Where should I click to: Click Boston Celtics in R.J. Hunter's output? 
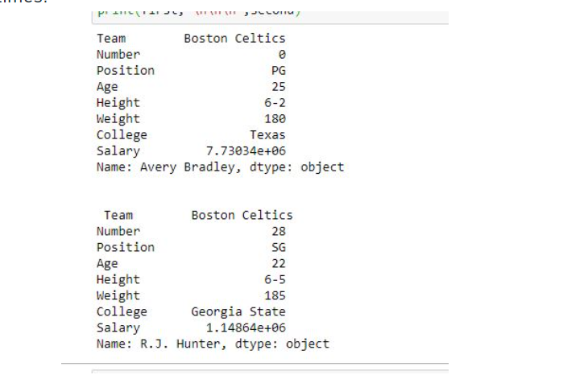pyautogui.click(x=242, y=215)
